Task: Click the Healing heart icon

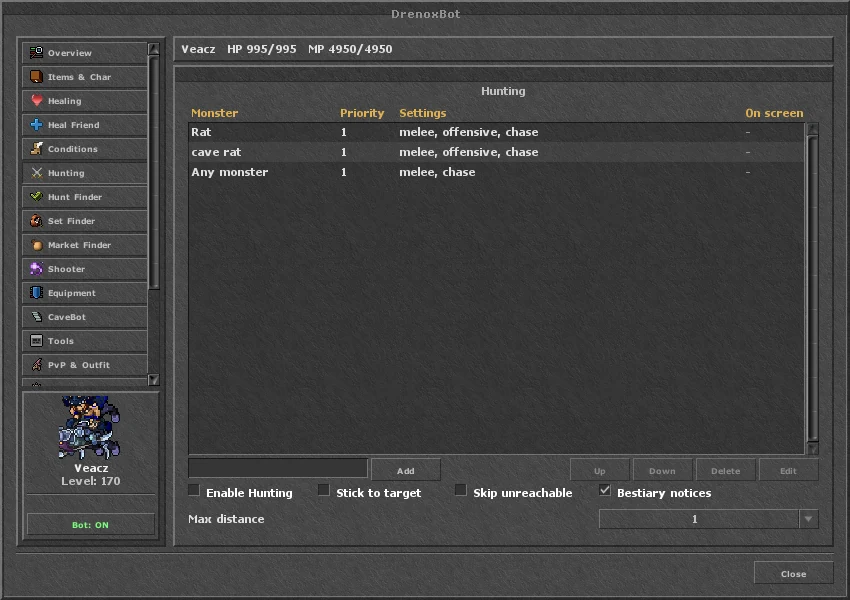Action: (x=36, y=100)
